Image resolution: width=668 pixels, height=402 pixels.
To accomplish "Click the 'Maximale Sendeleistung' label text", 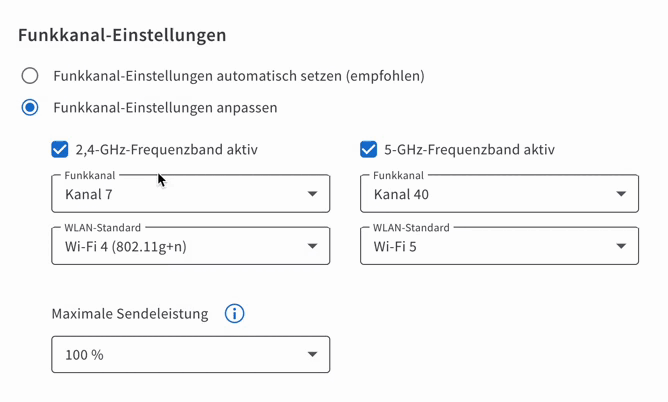I will pos(130,314).
